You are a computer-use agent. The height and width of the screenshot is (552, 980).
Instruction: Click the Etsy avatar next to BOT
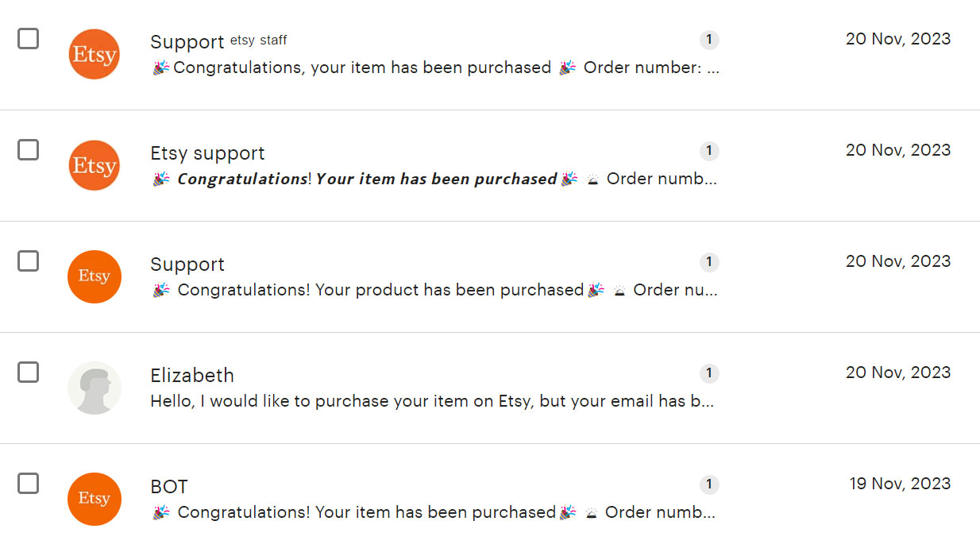pos(95,499)
